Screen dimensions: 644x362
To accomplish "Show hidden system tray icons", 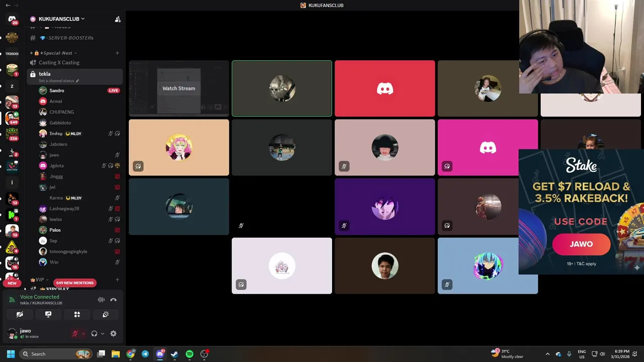I will (x=547, y=354).
